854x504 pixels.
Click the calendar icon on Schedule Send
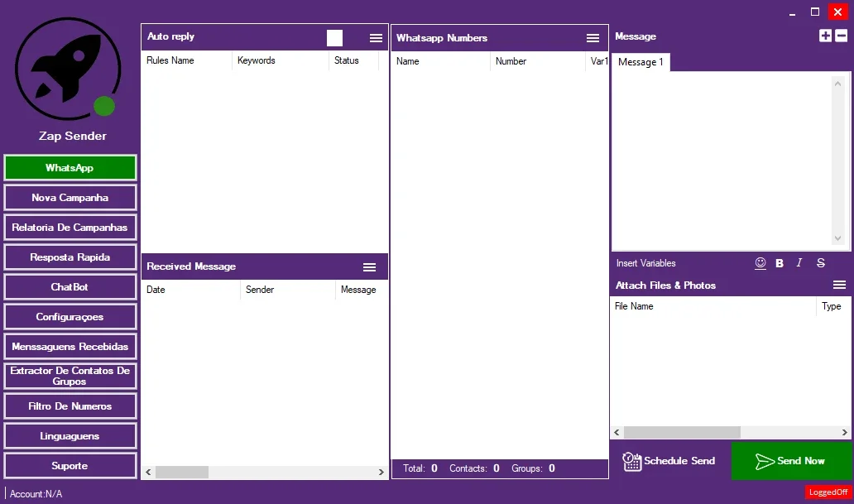coord(631,462)
